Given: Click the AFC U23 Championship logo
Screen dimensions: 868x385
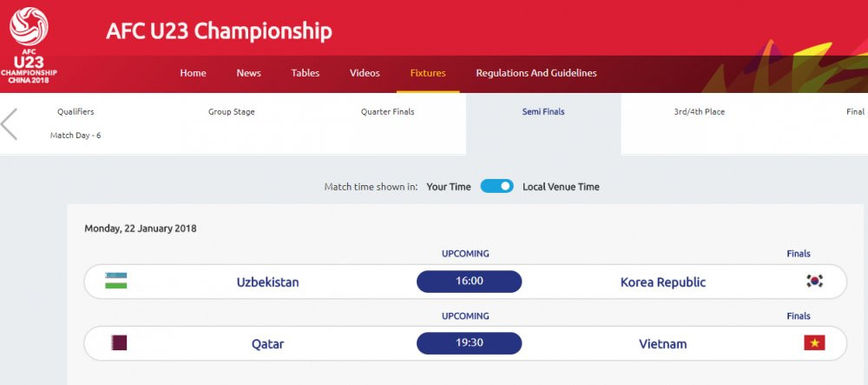Looking at the screenshot, I should (x=30, y=45).
